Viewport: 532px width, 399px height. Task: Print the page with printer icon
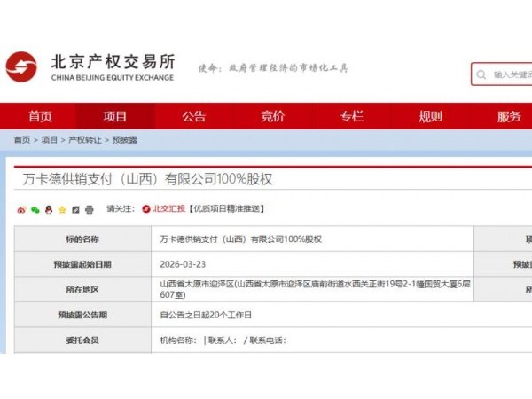(x=90, y=210)
